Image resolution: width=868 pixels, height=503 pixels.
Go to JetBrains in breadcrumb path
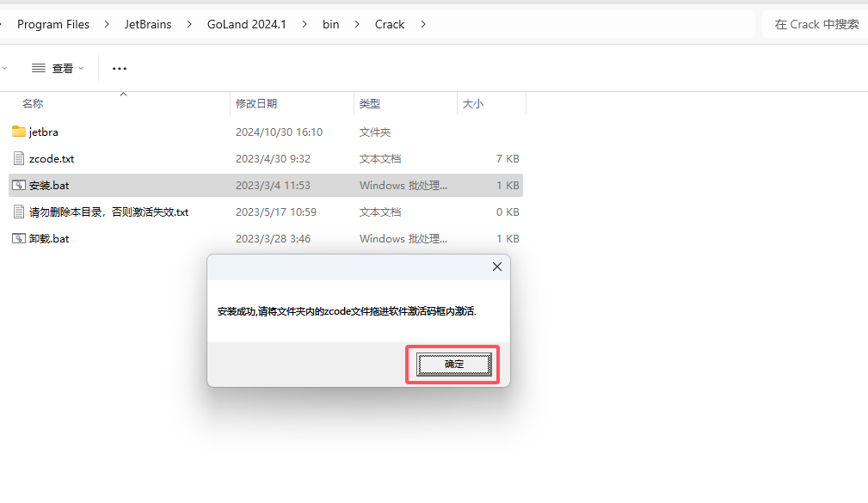[x=148, y=24]
